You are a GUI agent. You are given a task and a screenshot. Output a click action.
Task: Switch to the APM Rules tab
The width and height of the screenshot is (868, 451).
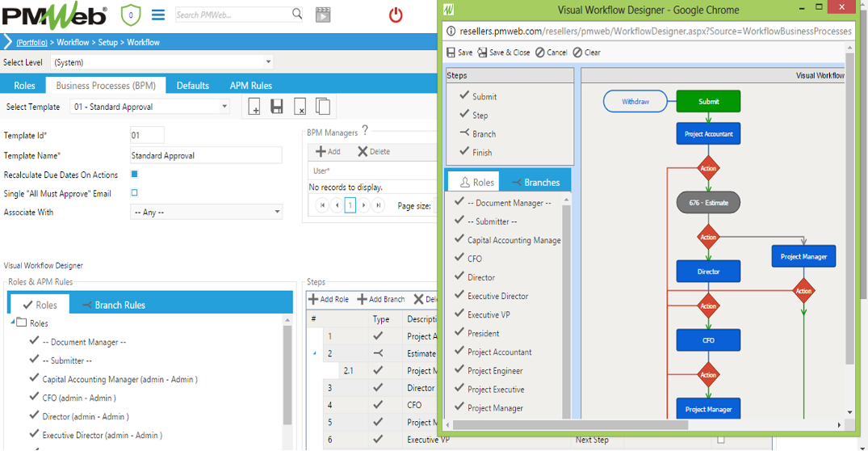click(251, 86)
